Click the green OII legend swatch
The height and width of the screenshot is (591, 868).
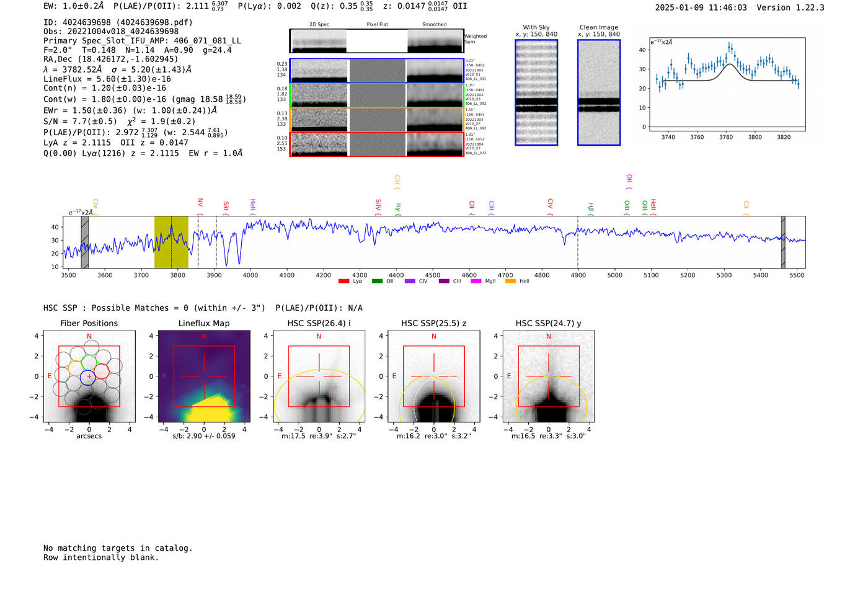[377, 281]
